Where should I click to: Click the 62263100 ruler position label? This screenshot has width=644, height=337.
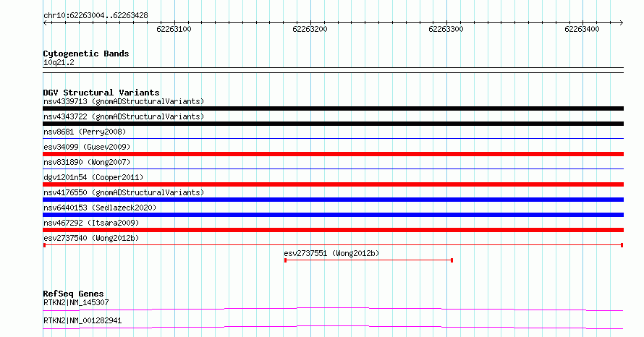[x=174, y=29]
